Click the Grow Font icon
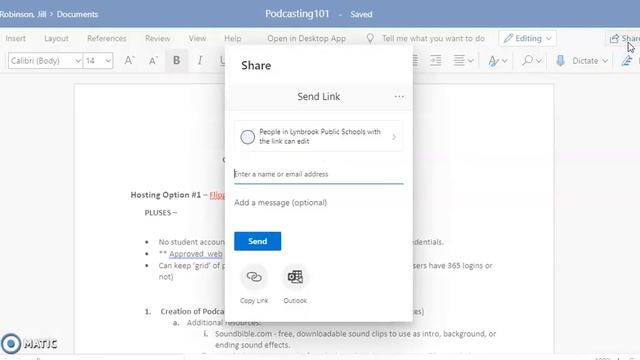 [129, 60]
